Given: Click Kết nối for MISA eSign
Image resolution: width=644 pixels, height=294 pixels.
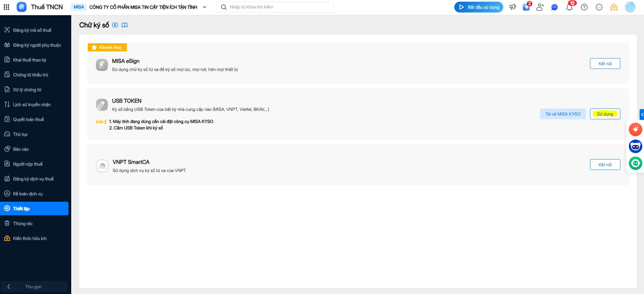Looking at the screenshot, I should [x=605, y=64].
